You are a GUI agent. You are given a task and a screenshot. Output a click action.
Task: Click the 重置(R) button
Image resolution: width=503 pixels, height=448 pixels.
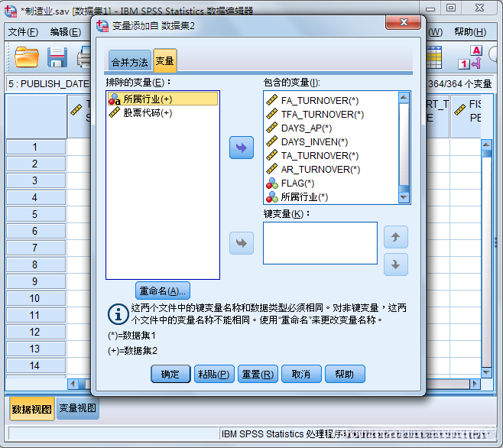(x=258, y=374)
